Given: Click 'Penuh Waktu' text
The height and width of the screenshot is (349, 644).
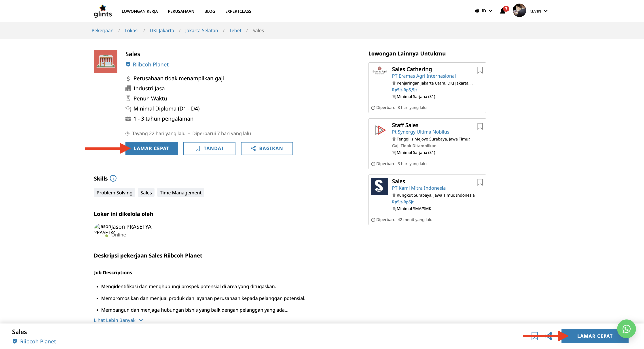Looking at the screenshot, I should click(x=150, y=99).
